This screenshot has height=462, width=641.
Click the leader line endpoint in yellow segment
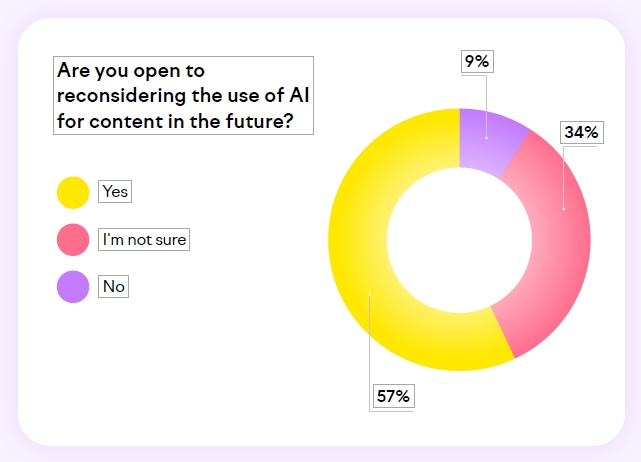tap(370, 294)
